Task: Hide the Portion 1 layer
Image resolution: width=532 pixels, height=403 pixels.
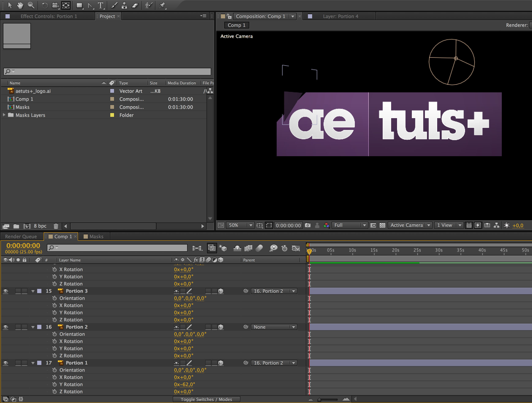Action: click(5, 363)
